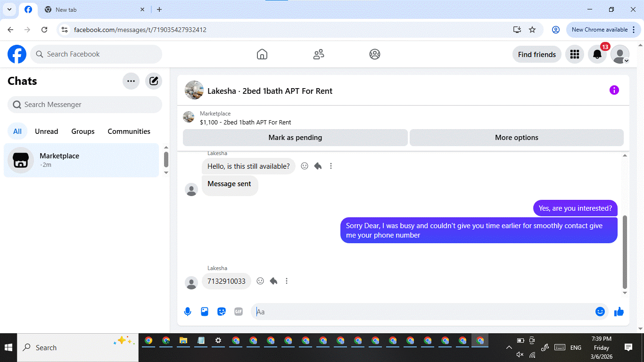Open conversation information purple icon
Viewport: 644px width, 362px height.
pyautogui.click(x=614, y=90)
